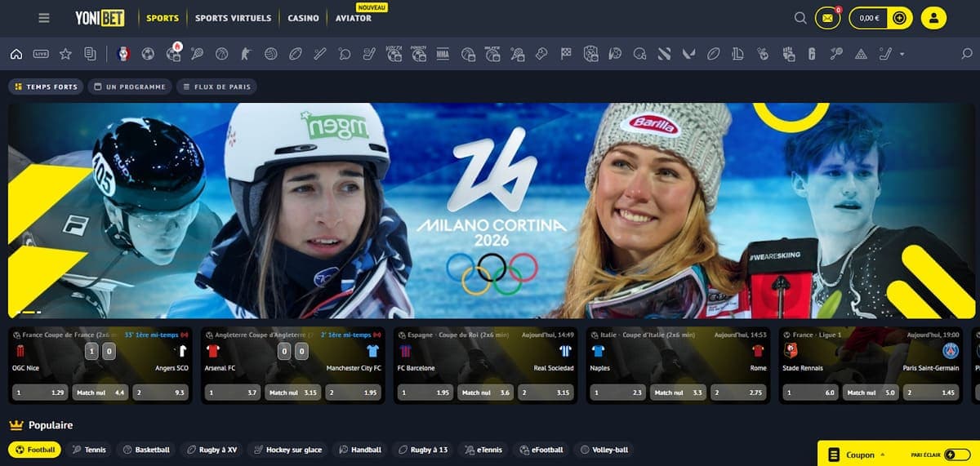Open the user account profile icon
The height and width of the screenshot is (466, 980).
click(933, 18)
